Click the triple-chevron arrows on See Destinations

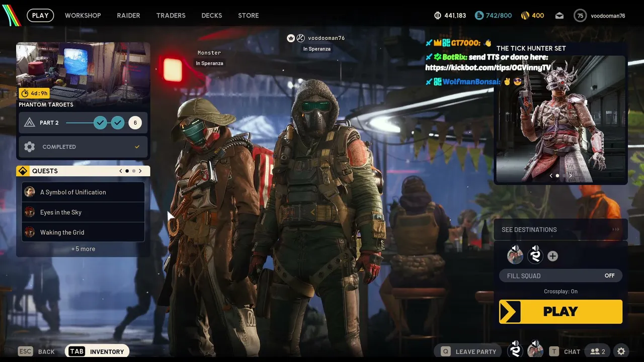pos(616,230)
